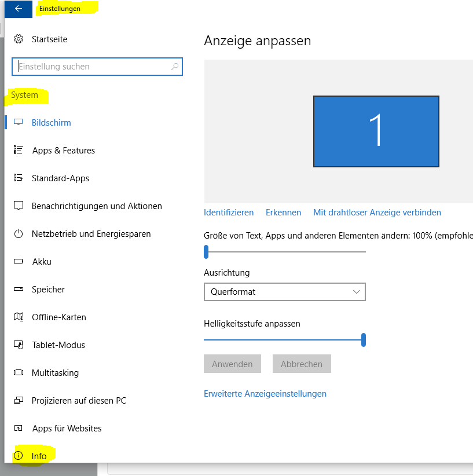The image size is (473, 476).
Task: Click the Einstellungen window title
Action: pos(60,9)
